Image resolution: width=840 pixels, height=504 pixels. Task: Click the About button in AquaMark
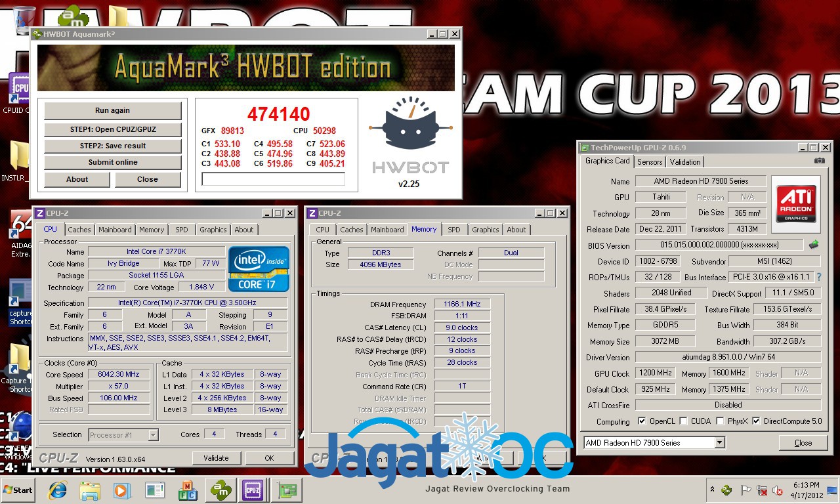[x=77, y=179]
